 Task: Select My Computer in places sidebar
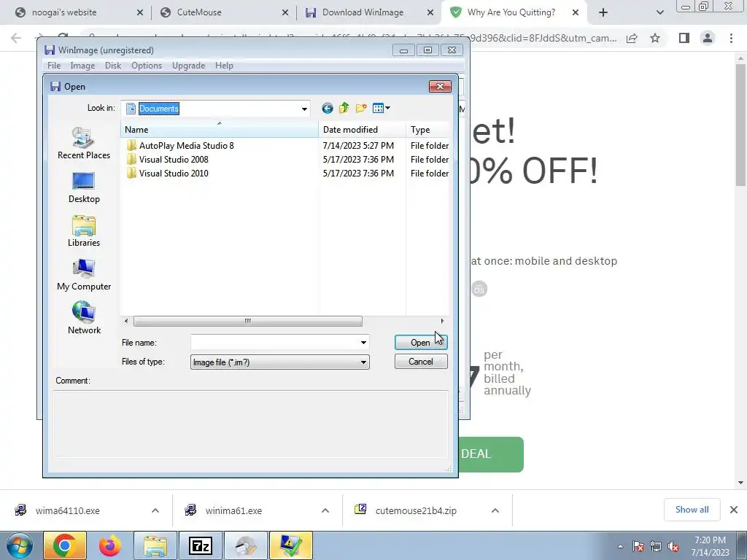84,275
